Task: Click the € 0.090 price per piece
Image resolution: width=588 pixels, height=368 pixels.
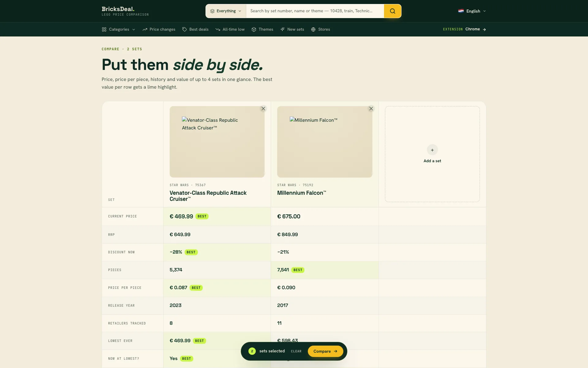Action: click(286, 288)
